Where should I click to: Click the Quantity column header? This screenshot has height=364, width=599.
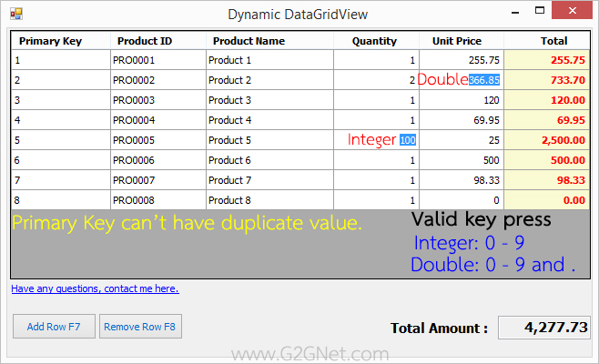pyautogui.click(x=376, y=41)
